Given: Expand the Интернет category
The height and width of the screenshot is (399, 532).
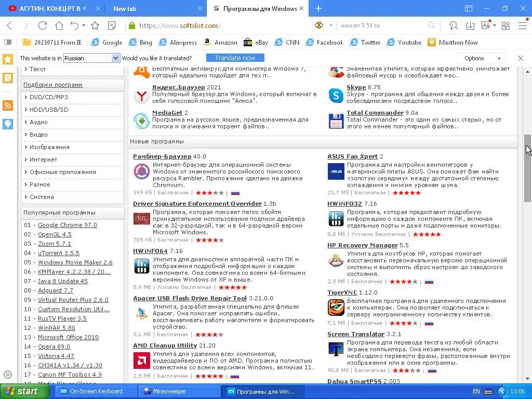Looking at the screenshot, I should [x=43, y=159].
